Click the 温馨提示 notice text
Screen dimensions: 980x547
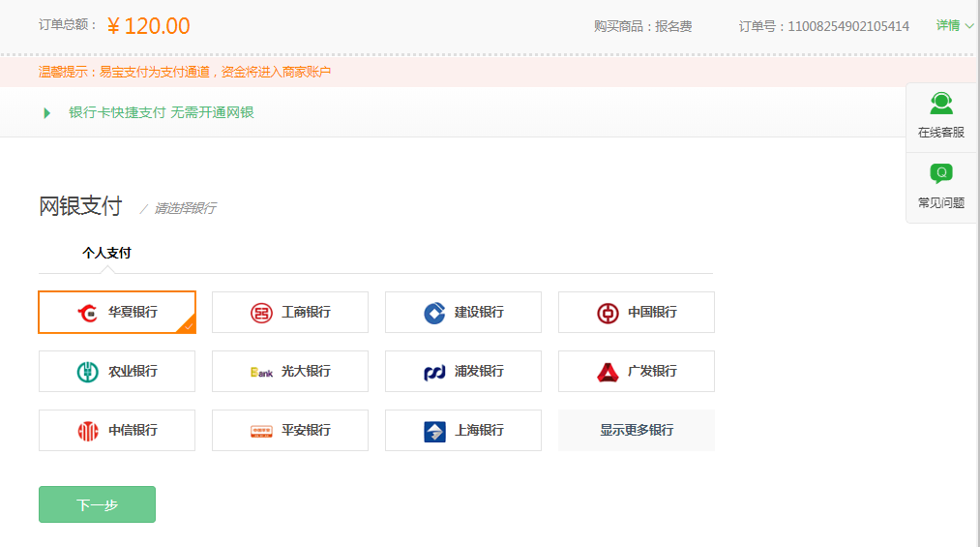pos(185,72)
